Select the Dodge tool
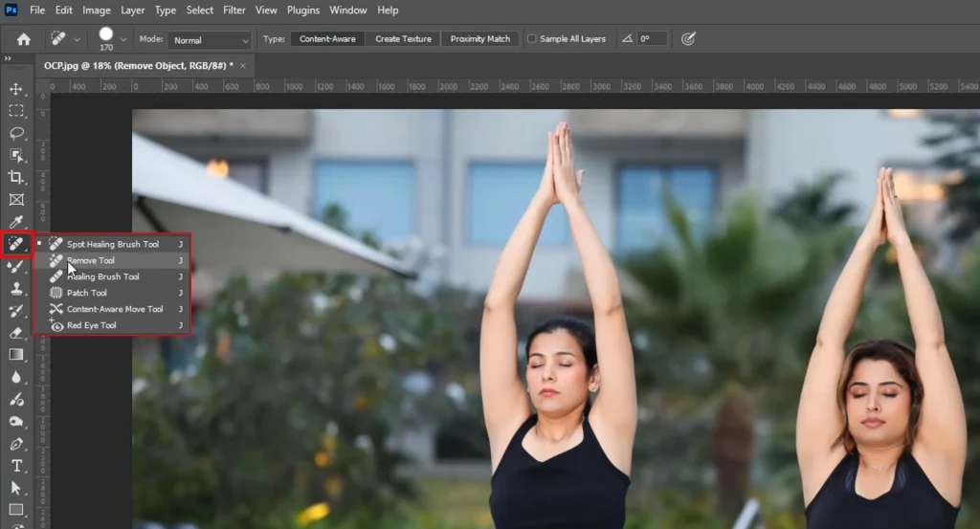 coord(16,400)
